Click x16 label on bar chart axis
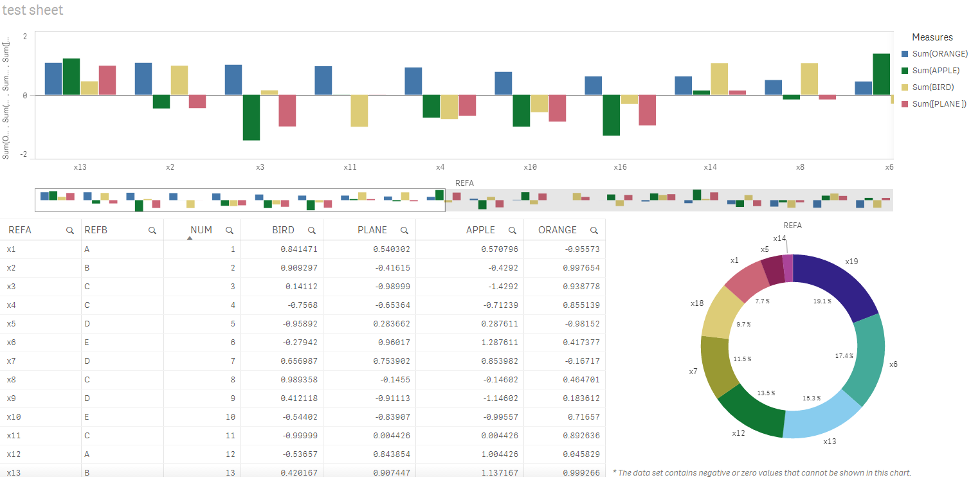This screenshot has height=482, width=980. [x=620, y=166]
